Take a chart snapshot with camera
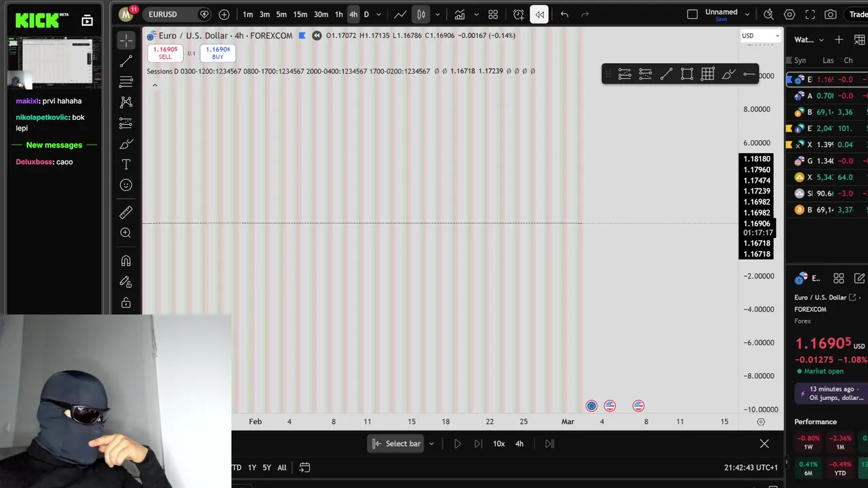868x488 pixels. click(831, 14)
